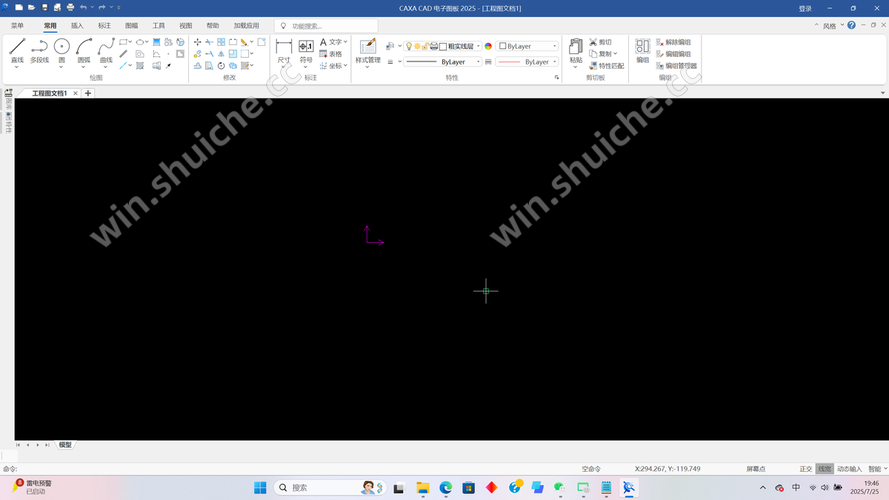The height and width of the screenshot is (500, 889).
Task: Open the 智能 snap mode dropdown
Action: [878, 469]
